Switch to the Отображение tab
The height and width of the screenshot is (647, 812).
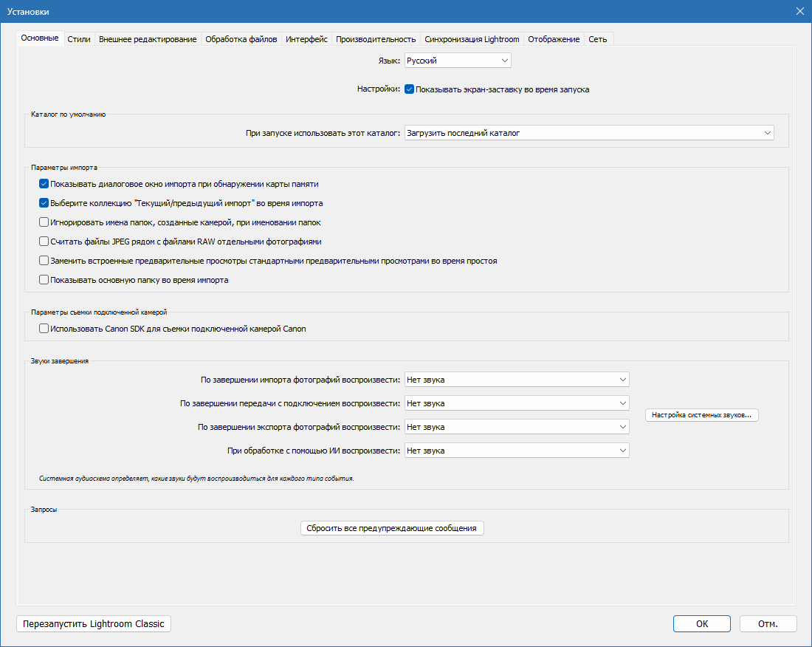click(554, 39)
